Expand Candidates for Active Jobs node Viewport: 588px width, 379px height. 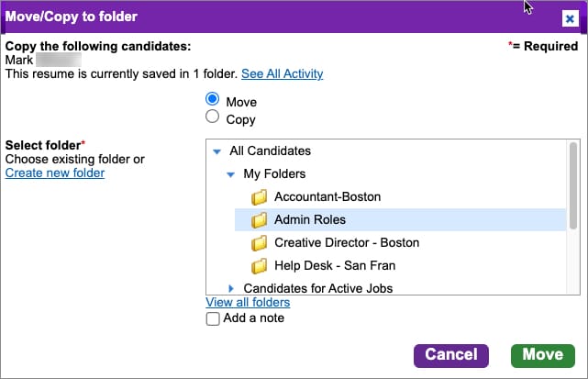coord(231,289)
